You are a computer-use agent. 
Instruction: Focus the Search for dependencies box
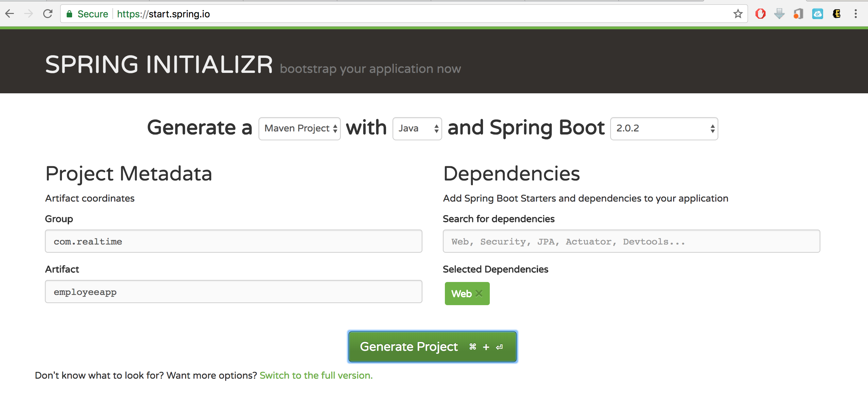click(631, 241)
